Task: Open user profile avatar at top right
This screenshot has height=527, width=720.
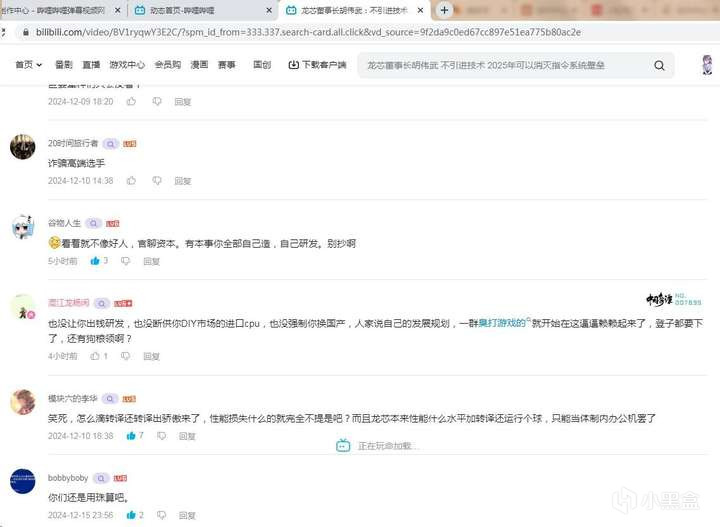Action: [x=708, y=65]
